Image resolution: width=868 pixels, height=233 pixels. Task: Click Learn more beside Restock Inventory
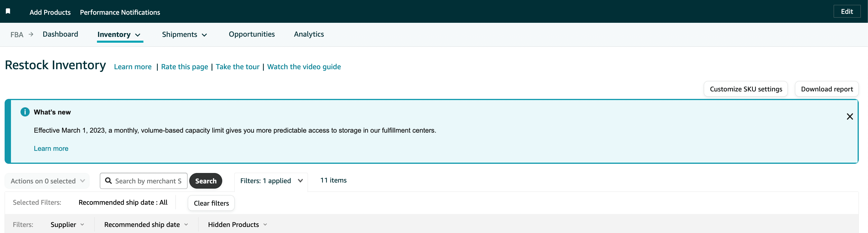(133, 67)
